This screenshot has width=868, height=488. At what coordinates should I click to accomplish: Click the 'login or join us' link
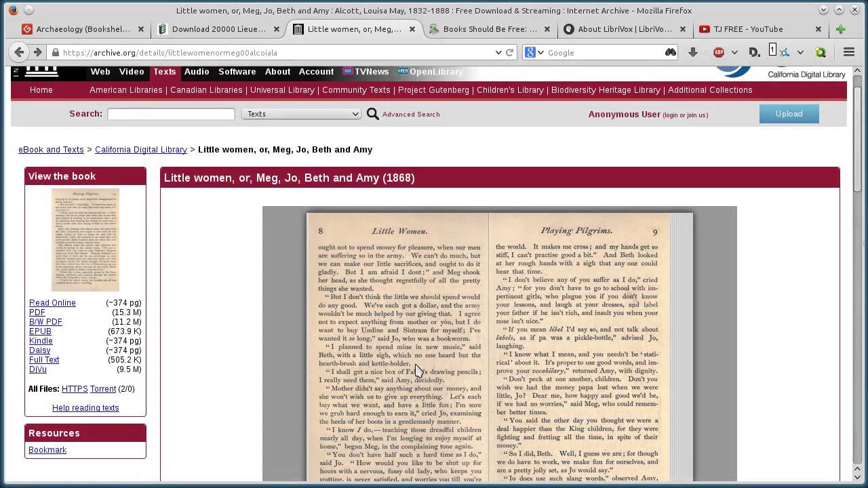[686, 115]
